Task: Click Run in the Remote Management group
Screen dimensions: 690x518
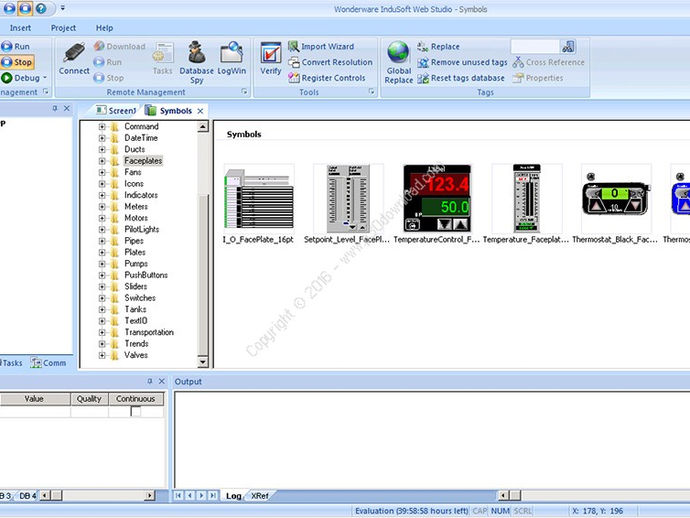Action: 108,62
